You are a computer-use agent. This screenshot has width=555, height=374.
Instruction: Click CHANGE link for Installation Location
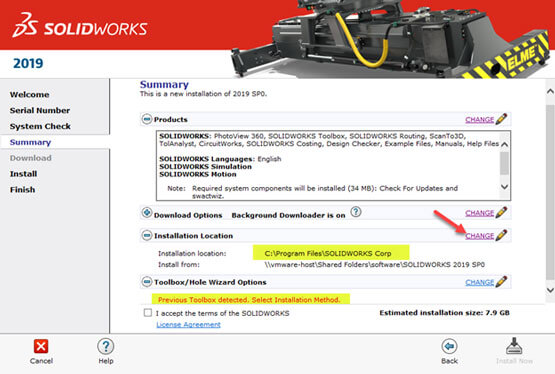point(480,236)
